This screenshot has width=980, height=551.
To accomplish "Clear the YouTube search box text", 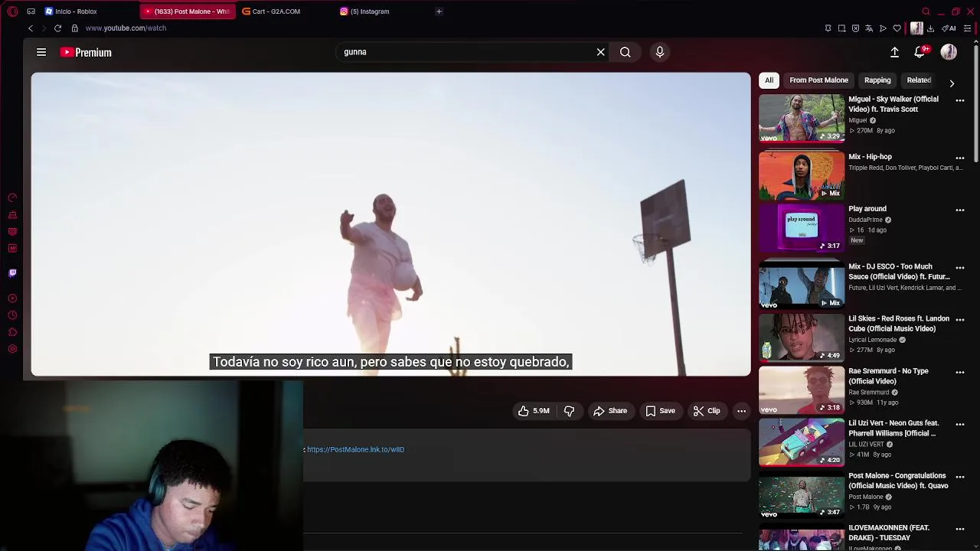I will tap(601, 52).
